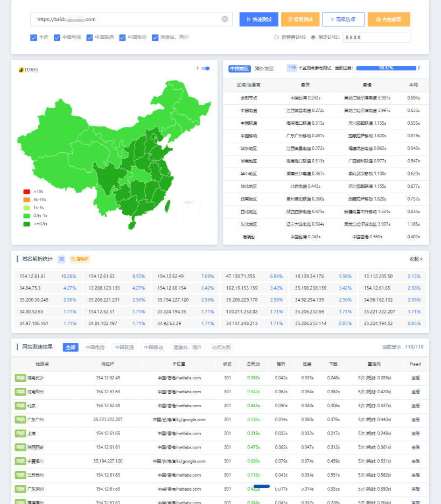441x504 pixels.
Task: Toggle the 中国联通 checkbox
Action: pos(89,38)
